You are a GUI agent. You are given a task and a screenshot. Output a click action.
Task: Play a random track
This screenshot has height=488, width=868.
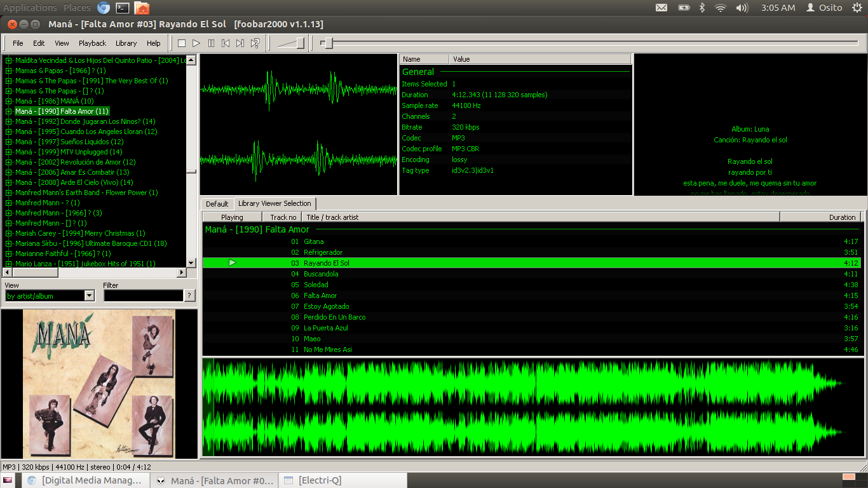(x=255, y=43)
